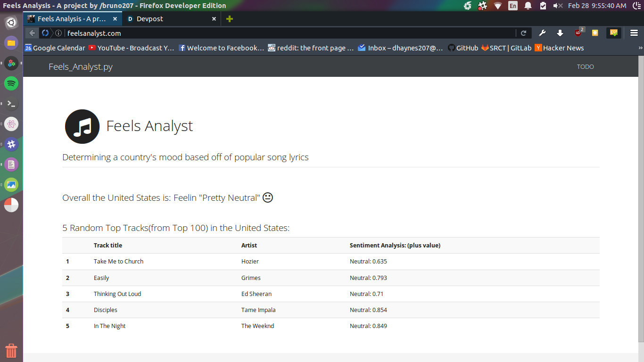Open YouTube bookmark

pyautogui.click(x=132, y=48)
